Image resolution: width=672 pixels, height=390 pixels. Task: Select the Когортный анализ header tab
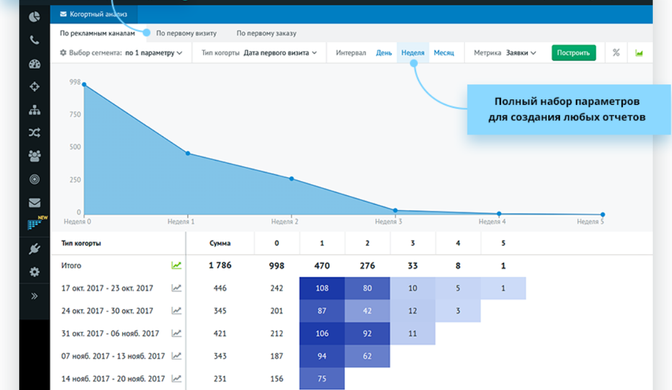point(94,14)
